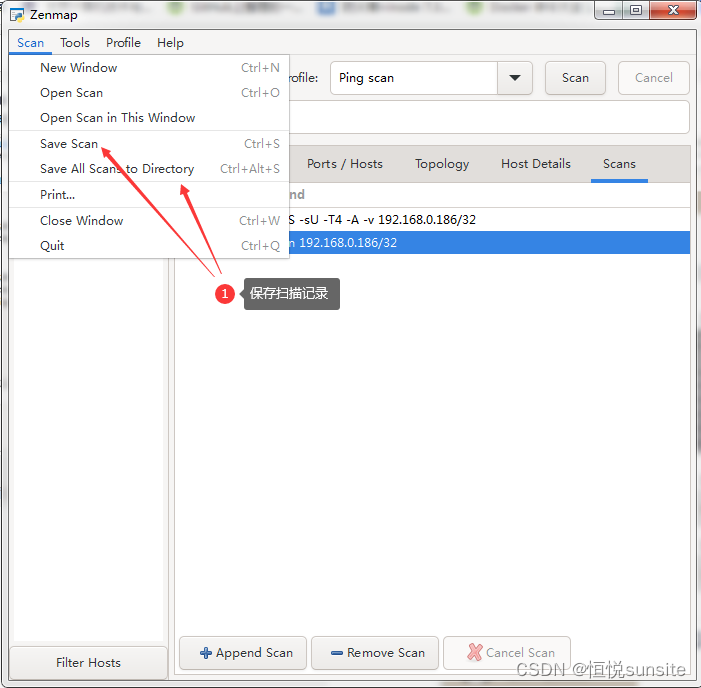Select Close Window menu entry
Screen dimensions: 701x688
click(x=149, y=221)
